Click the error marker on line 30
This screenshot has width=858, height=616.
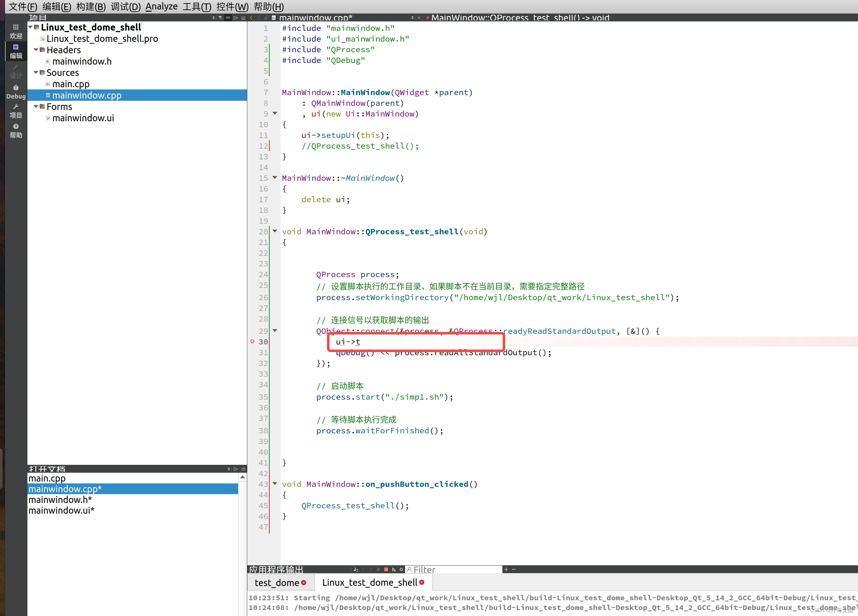(252, 341)
